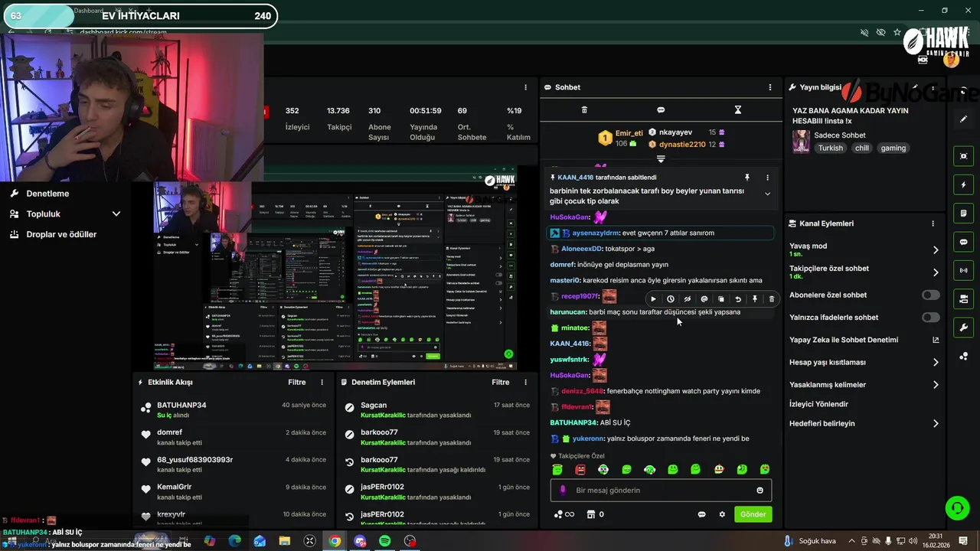Click the lightning bolt icon in right sidebar
The image size is (980, 551).
point(964,185)
